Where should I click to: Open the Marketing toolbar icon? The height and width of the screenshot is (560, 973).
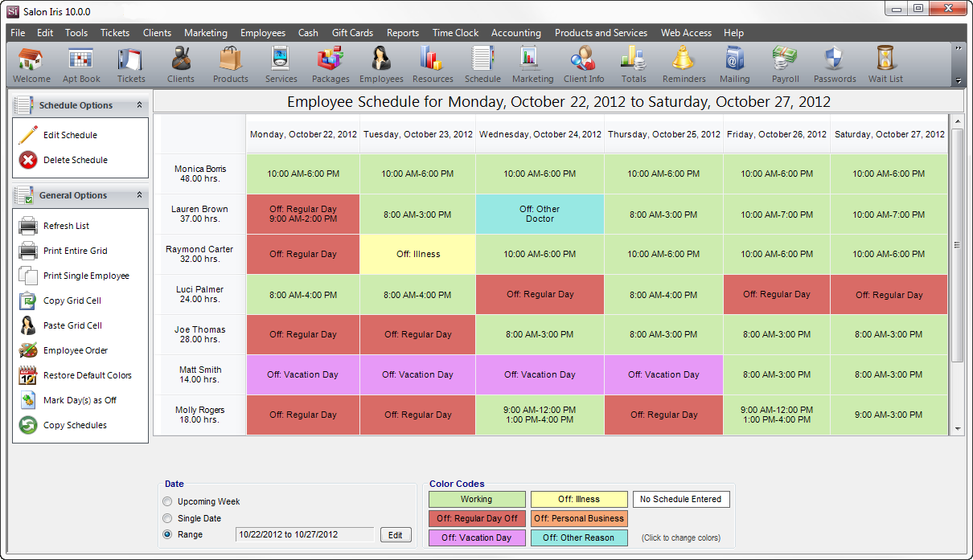[532, 65]
